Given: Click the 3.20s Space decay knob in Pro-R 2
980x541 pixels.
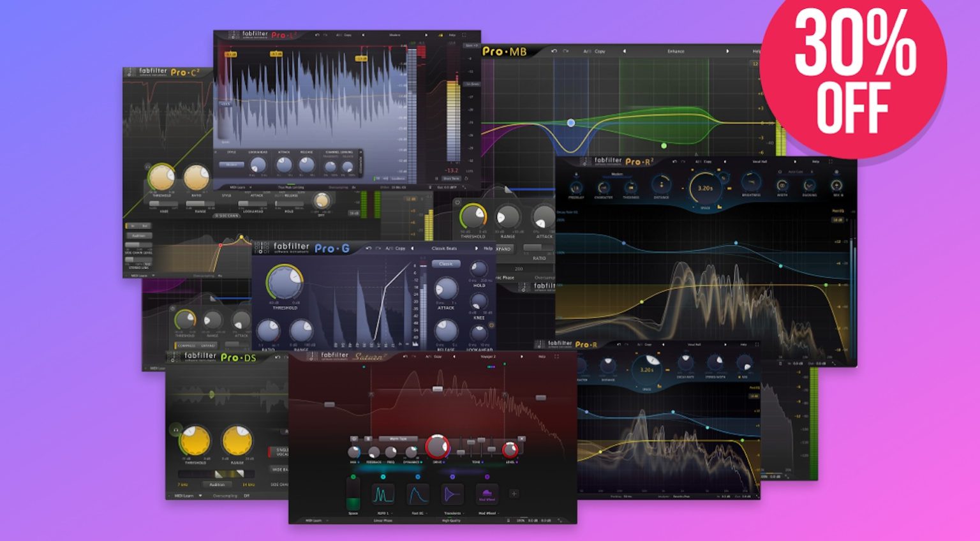Looking at the screenshot, I should pos(705,188).
